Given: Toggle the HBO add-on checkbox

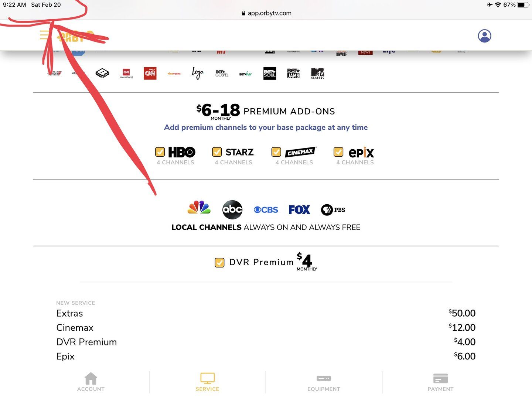Looking at the screenshot, I should [x=160, y=152].
